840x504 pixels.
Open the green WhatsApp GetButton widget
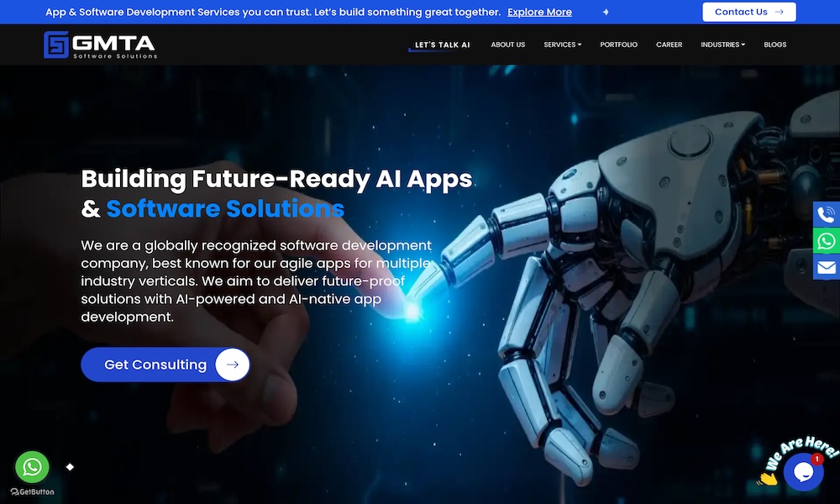32,467
